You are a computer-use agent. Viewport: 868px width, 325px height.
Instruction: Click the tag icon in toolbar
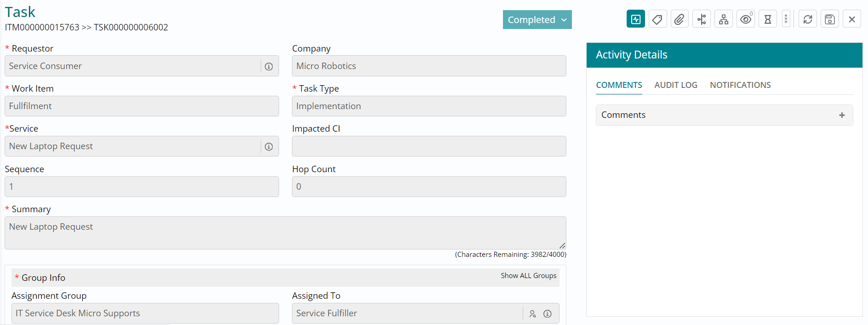click(657, 19)
